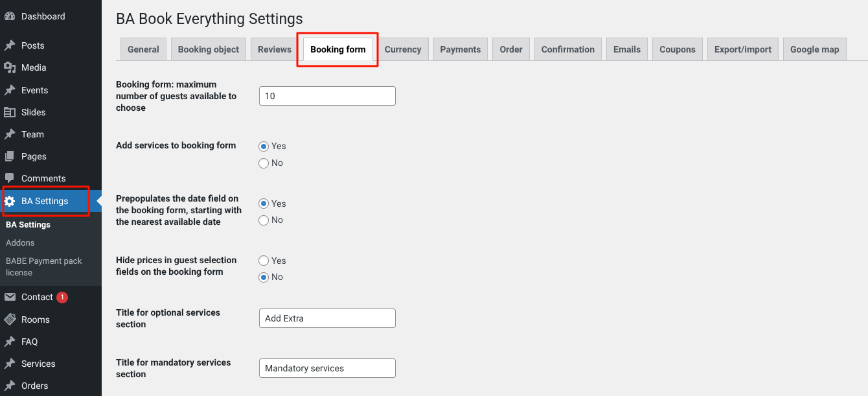
Task: Open the Addons submenu link
Action: (20, 242)
